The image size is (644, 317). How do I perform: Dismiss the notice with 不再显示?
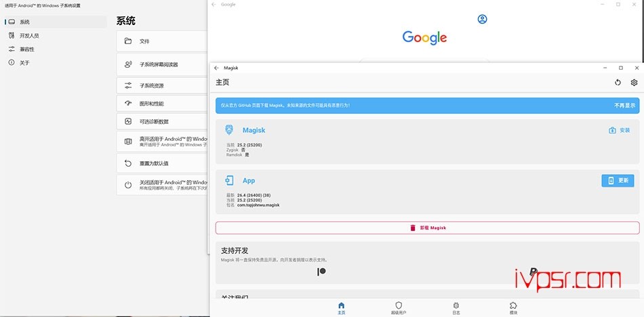click(625, 106)
